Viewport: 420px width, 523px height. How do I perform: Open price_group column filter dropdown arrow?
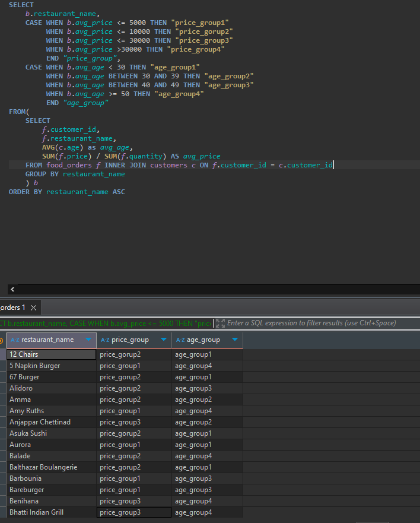(x=164, y=340)
